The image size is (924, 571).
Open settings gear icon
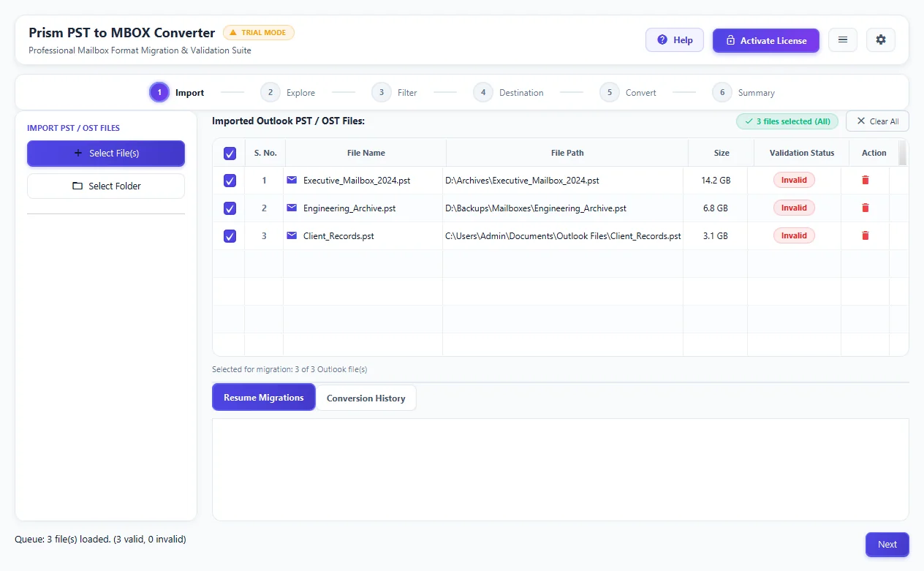pyautogui.click(x=881, y=40)
